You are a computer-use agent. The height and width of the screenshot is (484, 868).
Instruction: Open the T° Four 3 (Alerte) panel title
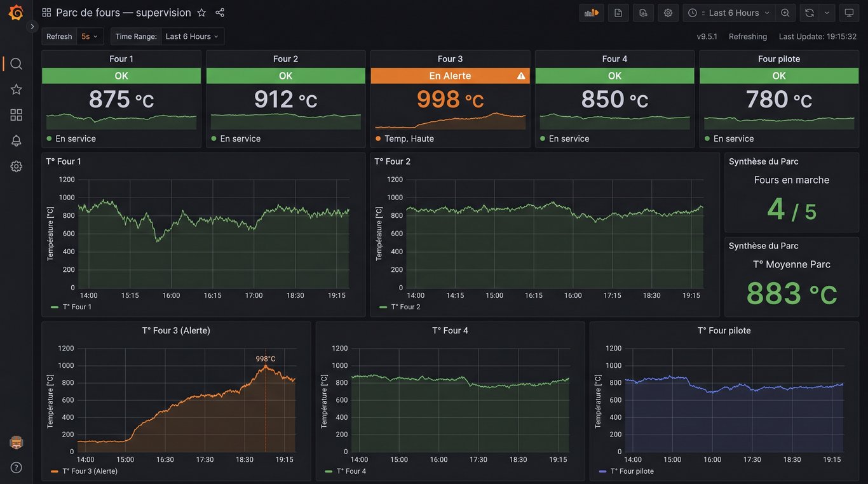pyautogui.click(x=176, y=330)
